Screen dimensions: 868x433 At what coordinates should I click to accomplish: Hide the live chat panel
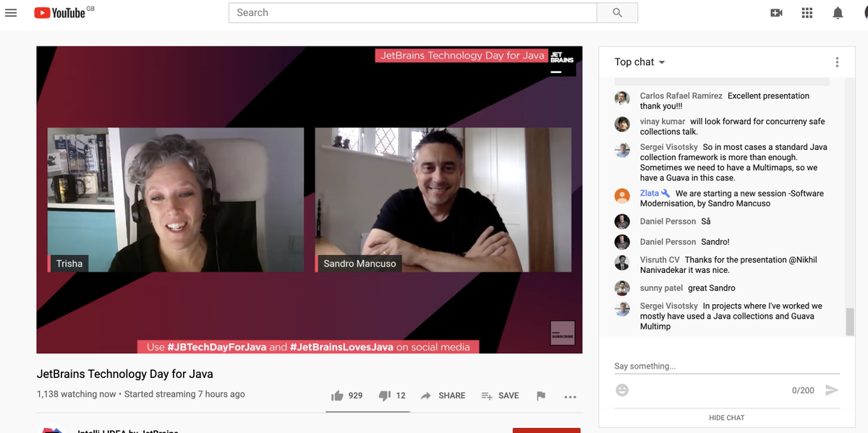click(x=726, y=418)
